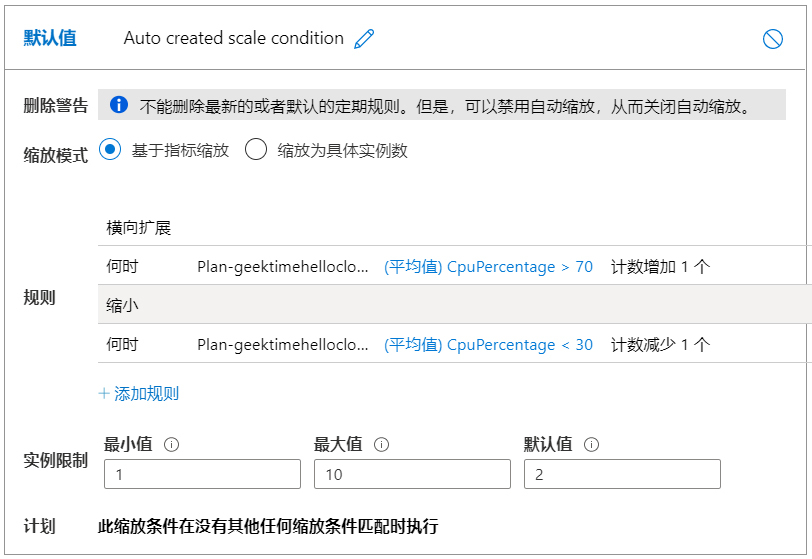Click the info icon next to 最小值

tap(171, 445)
